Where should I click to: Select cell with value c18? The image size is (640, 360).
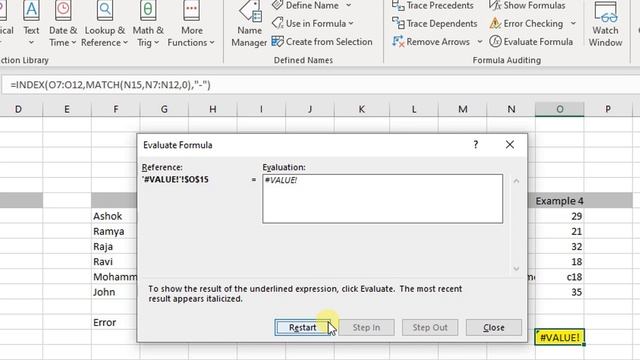point(559,277)
